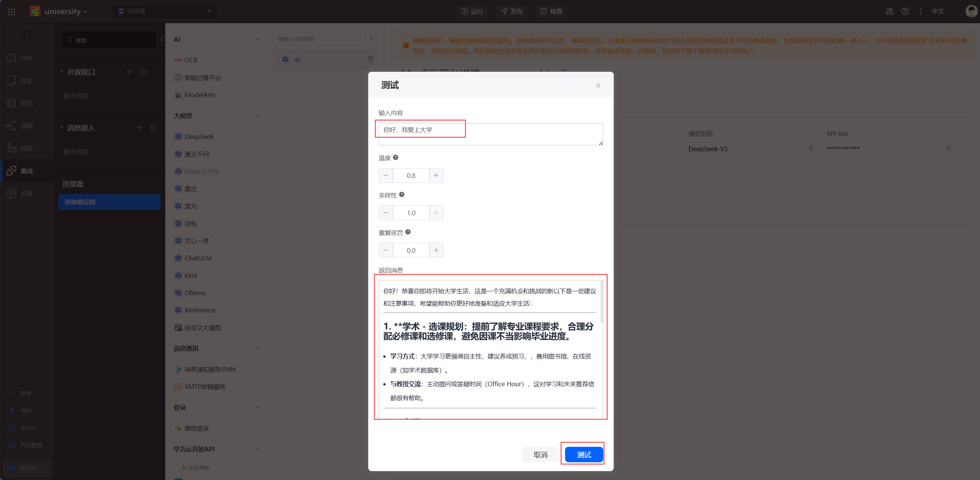Screen dimensions: 980x480
Task: Collapse the 大模型 category section
Action: [x=258, y=116]
